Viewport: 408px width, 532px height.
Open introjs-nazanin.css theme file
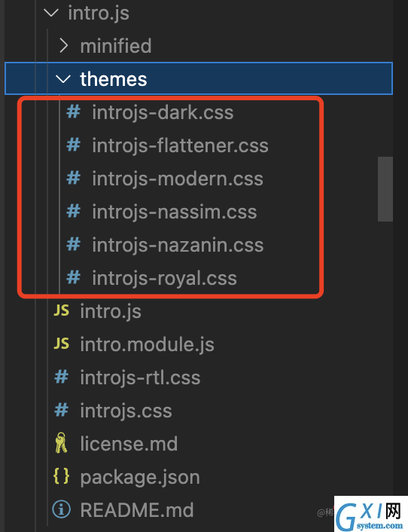pos(178,245)
